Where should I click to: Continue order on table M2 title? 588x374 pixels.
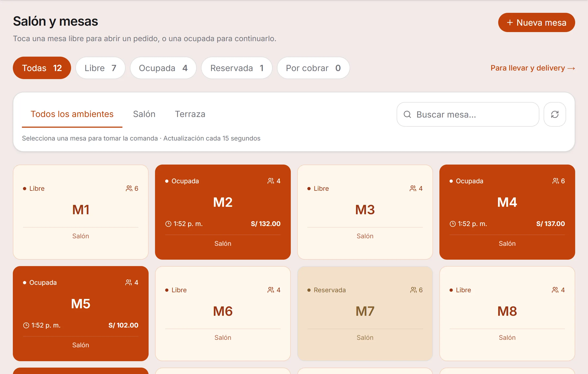point(223,202)
